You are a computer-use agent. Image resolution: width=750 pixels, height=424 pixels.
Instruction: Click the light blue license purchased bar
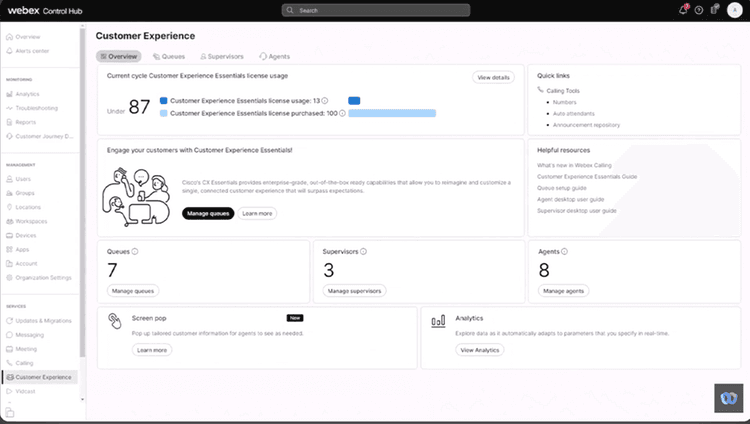click(392, 113)
